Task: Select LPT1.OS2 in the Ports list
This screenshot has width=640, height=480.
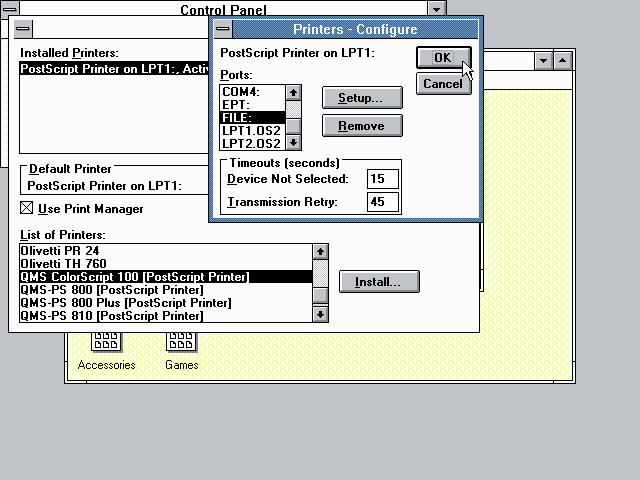Action: click(252, 131)
